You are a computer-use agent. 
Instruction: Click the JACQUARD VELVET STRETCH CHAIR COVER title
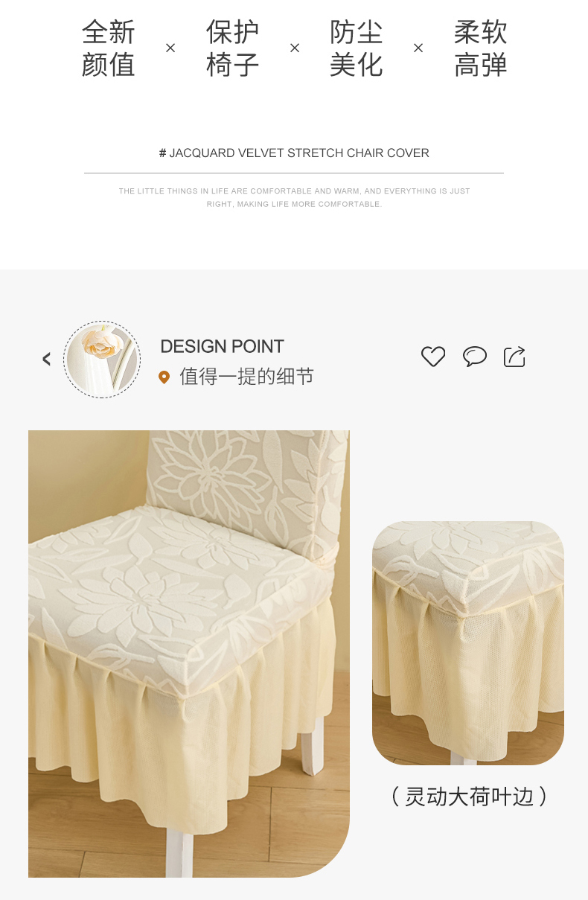click(x=294, y=153)
